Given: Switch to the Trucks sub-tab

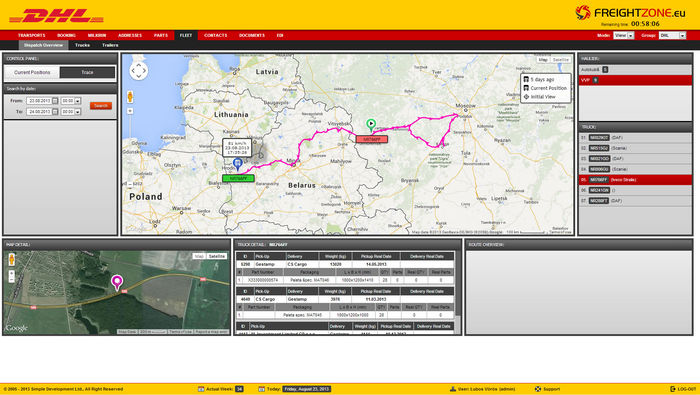Looking at the screenshot, I should pos(82,45).
